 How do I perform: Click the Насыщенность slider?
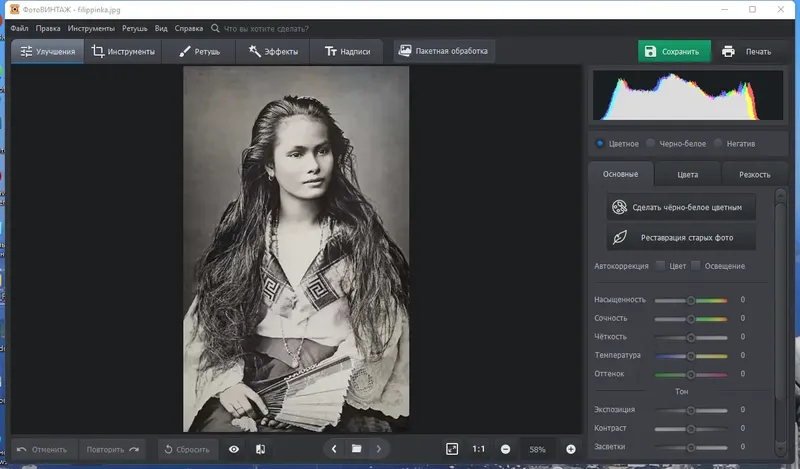(690, 300)
